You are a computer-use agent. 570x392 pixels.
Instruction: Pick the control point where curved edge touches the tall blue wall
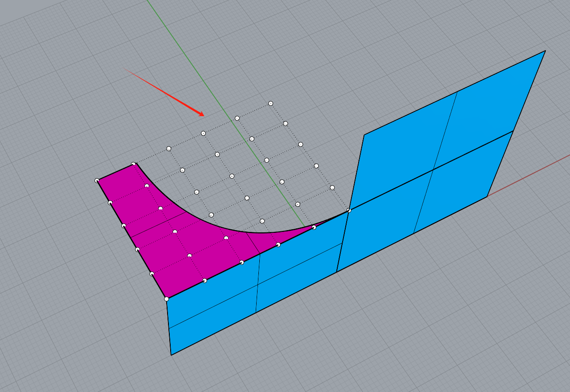coord(349,210)
